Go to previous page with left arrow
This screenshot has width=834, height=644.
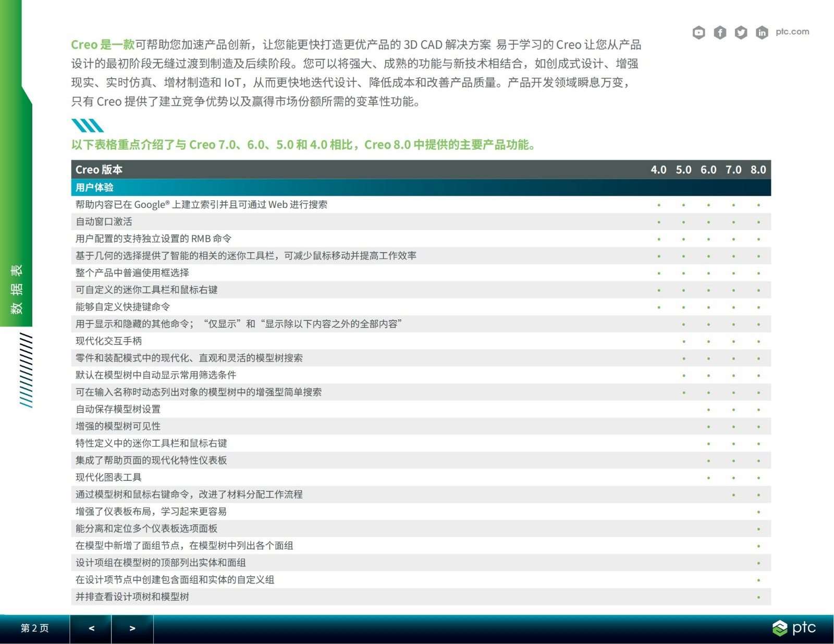(91, 628)
